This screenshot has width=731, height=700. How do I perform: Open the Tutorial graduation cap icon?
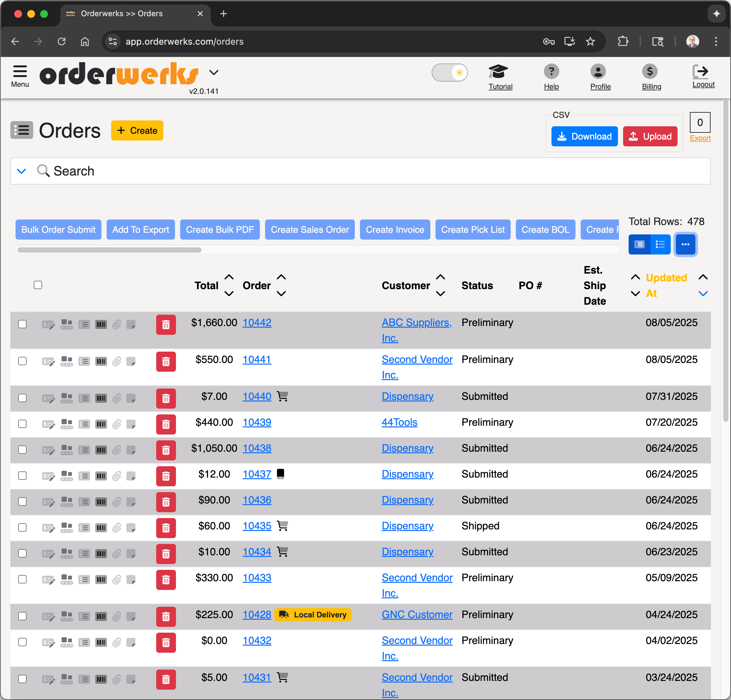pyautogui.click(x=500, y=71)
